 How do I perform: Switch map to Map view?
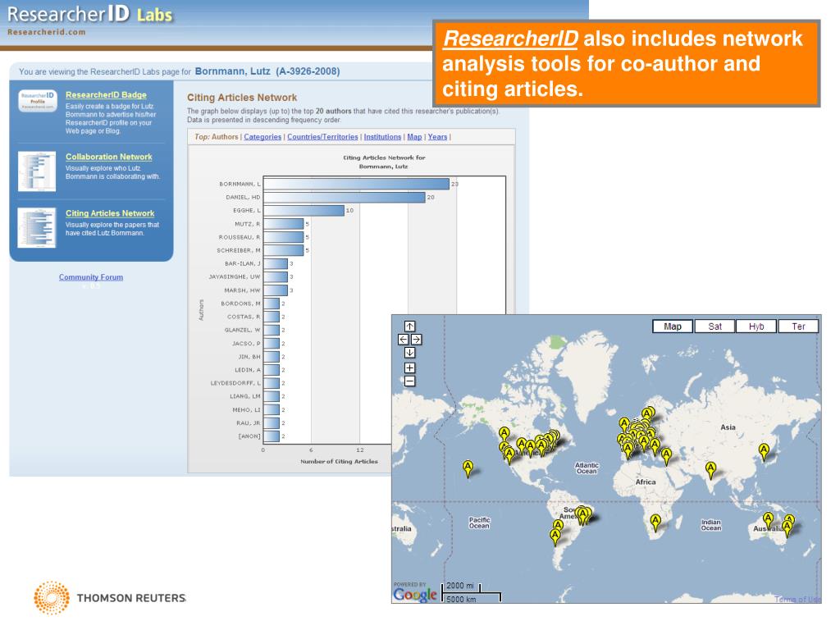[673, 326]
